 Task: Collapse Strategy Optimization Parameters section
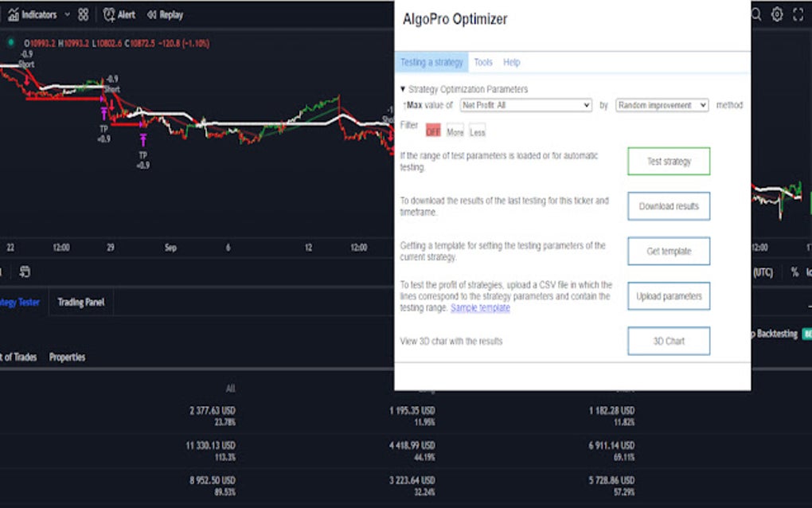pos(403,89)
